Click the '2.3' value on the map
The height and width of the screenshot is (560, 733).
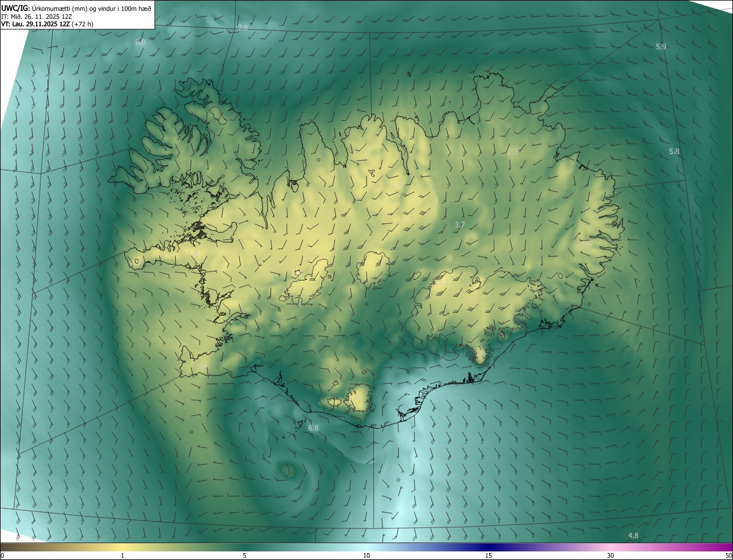click(513, 152)
